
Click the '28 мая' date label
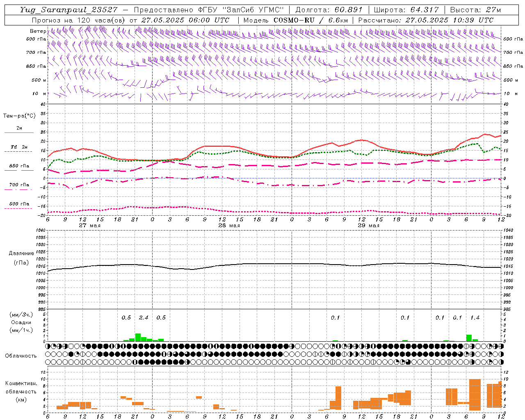click(x=229, y=226)
